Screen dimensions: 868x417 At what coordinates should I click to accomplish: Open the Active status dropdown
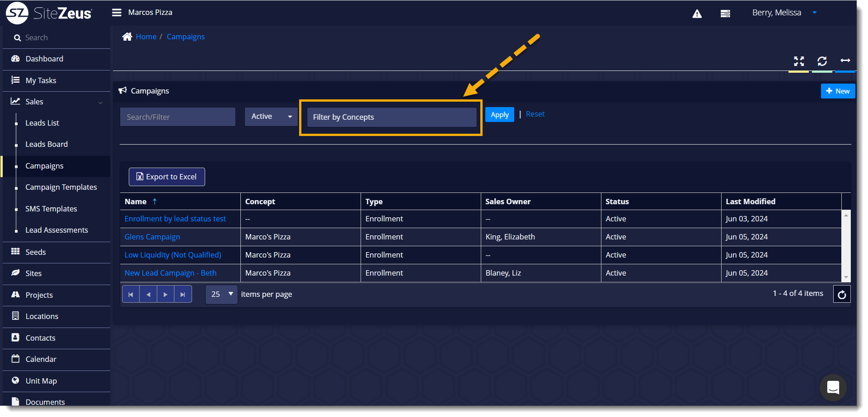(x=271, y=117)
